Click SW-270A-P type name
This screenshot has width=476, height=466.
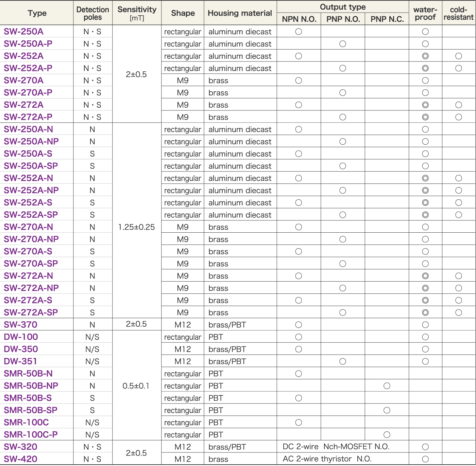click(28, 93)
